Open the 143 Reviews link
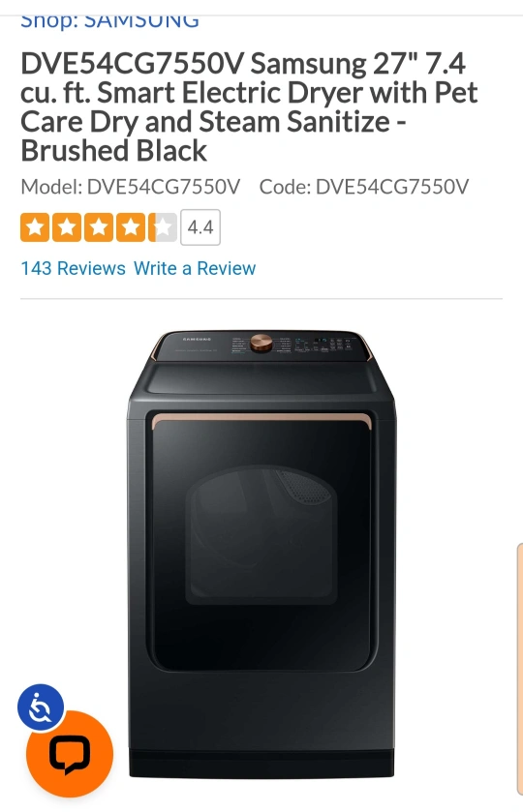This screenshot has width=523, height=812. (x=73, y=268)
